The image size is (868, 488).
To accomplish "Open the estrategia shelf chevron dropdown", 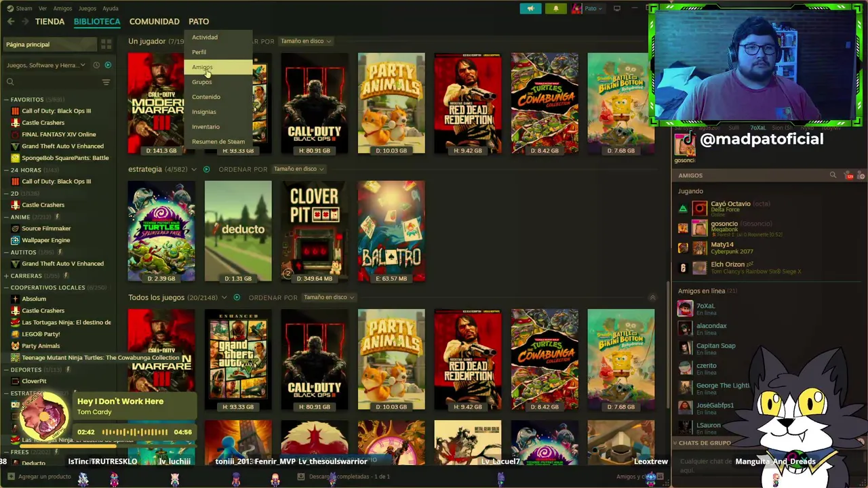I will click(194, 169).
